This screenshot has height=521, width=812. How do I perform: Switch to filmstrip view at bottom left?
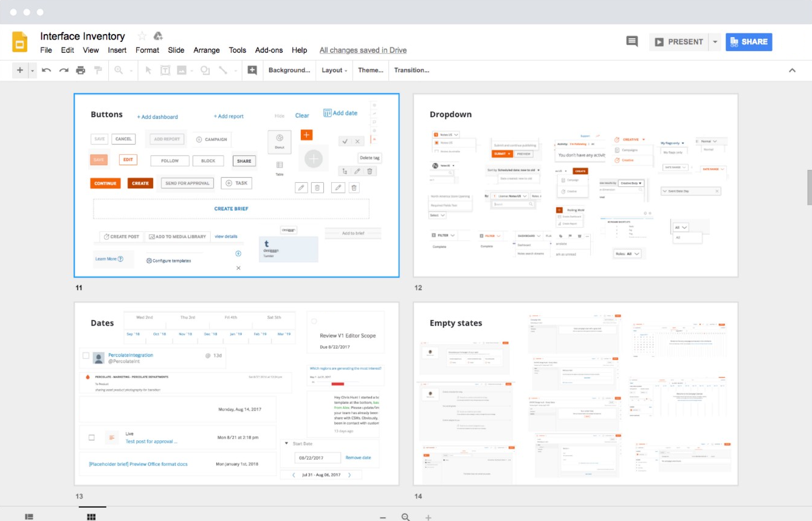coord(29,516)
